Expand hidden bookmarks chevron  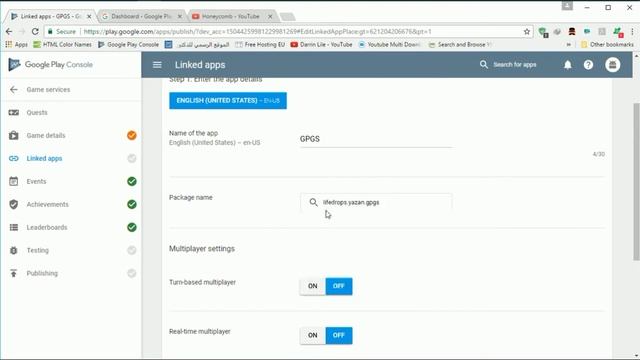coord(569,44)
